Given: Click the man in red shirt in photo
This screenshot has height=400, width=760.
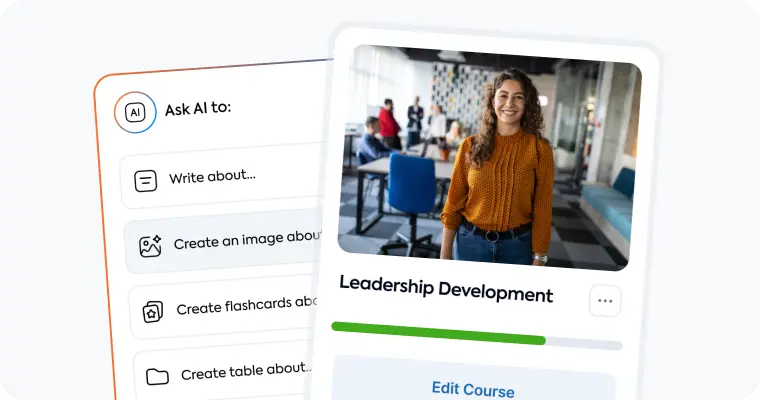Looking at the screenshot, I should pos(389,124).
